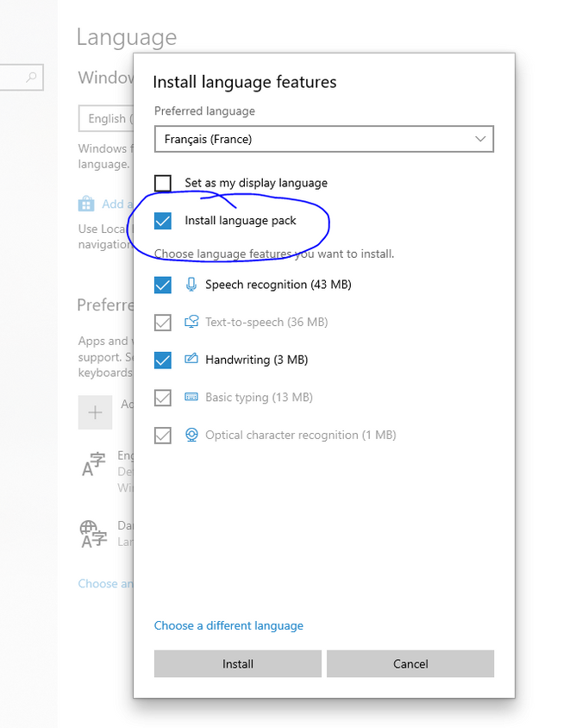The height and width of the screenshot is (728, 569).
Task: Click the Install button
Action: pyautogui.click(x=237, y=664)
